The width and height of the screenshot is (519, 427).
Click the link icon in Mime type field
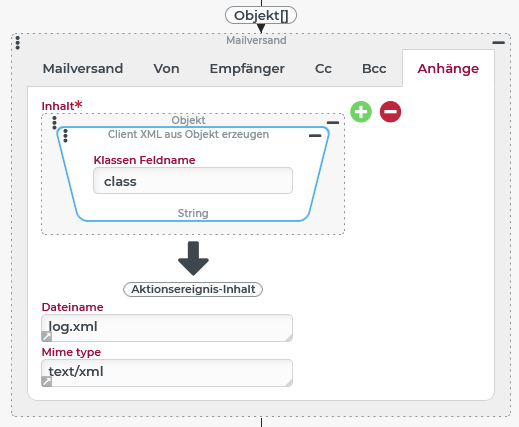47,381
